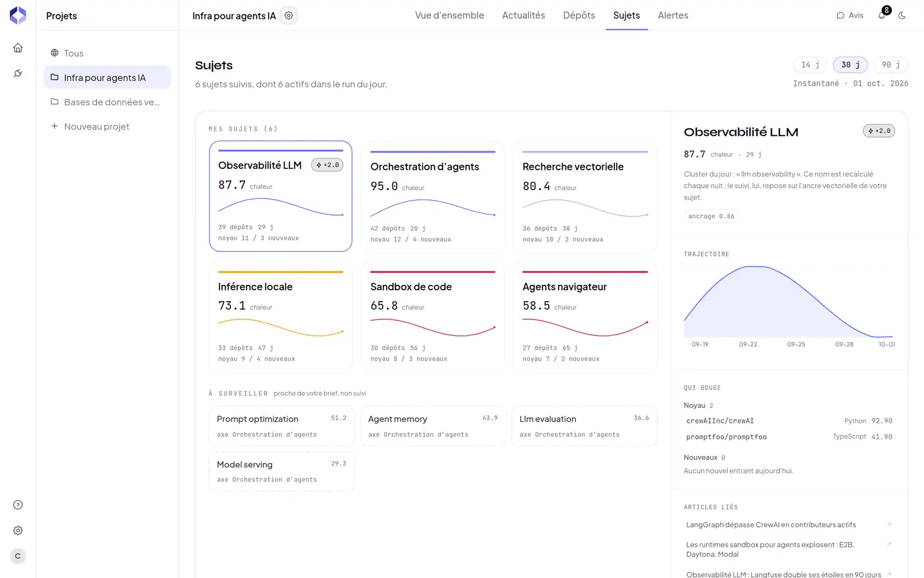This screenshot has width=924, height=578.
Task: Open promptfoo/promptfoo repository row
Action: tap(789, 437)
